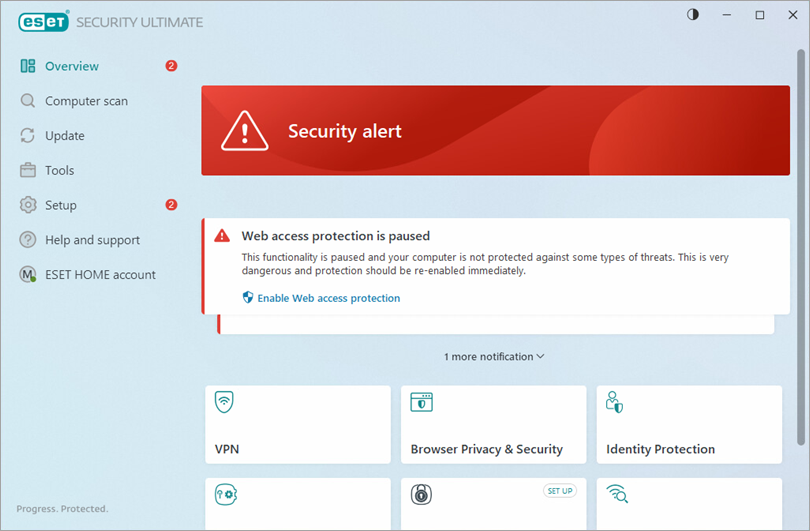Open the Identity Protection tile
Screen dimensions: 810x531
689,425
